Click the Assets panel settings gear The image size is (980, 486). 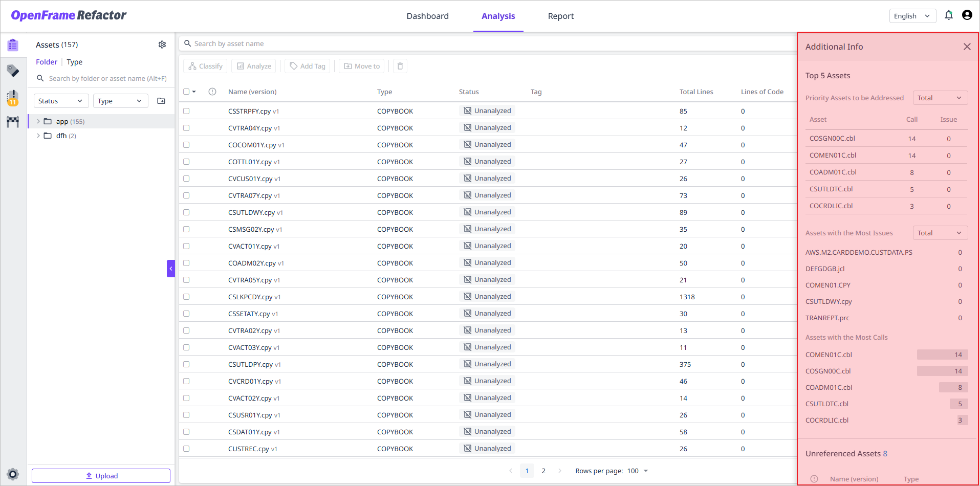tap(162, 45)
